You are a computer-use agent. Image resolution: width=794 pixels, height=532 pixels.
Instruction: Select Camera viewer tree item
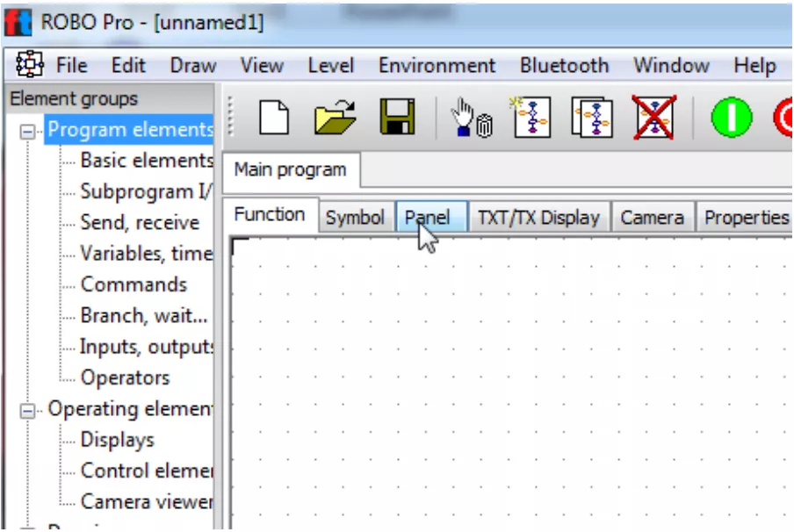[x=147, y=501]
